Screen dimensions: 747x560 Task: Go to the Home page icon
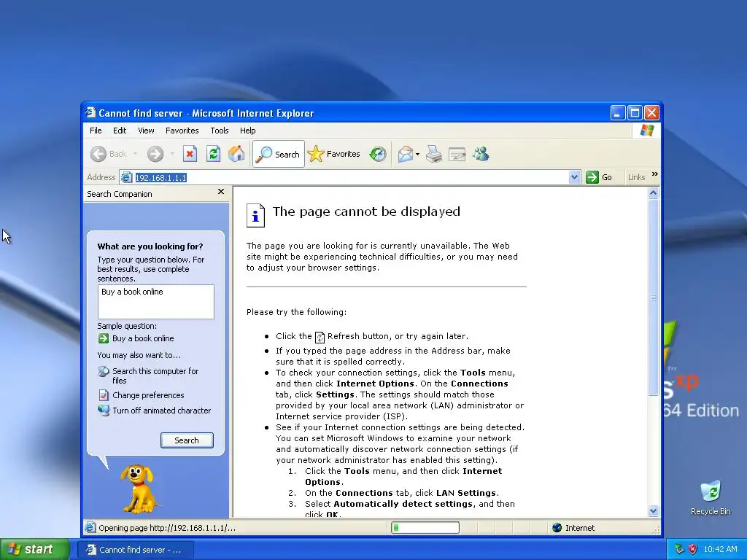236,154
